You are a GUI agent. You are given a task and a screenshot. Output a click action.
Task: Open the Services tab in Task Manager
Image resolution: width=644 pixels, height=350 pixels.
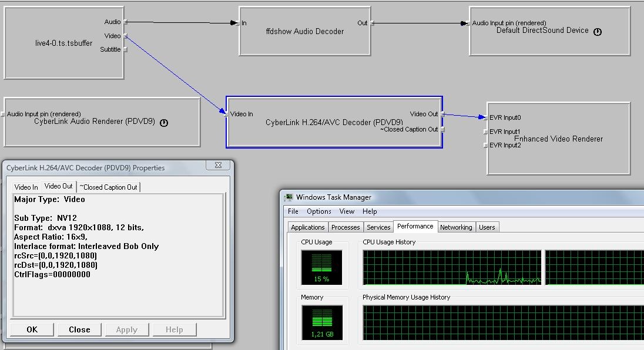pyautogui.click(x=378, y=227)
